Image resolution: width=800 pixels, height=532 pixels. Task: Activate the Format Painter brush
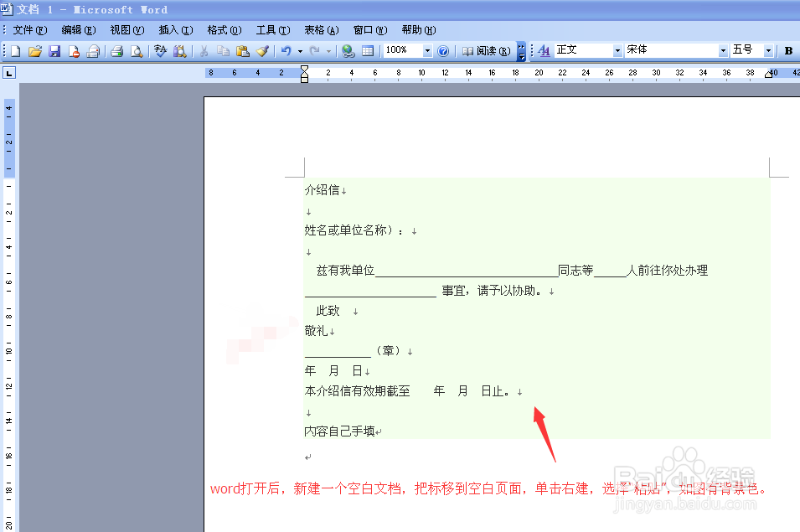262,50
